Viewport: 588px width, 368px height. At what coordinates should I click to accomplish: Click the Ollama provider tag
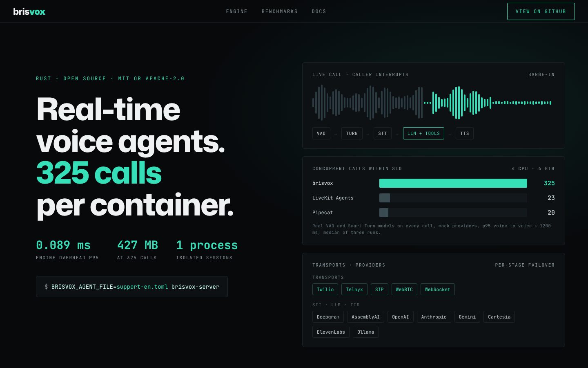[365, 332]
